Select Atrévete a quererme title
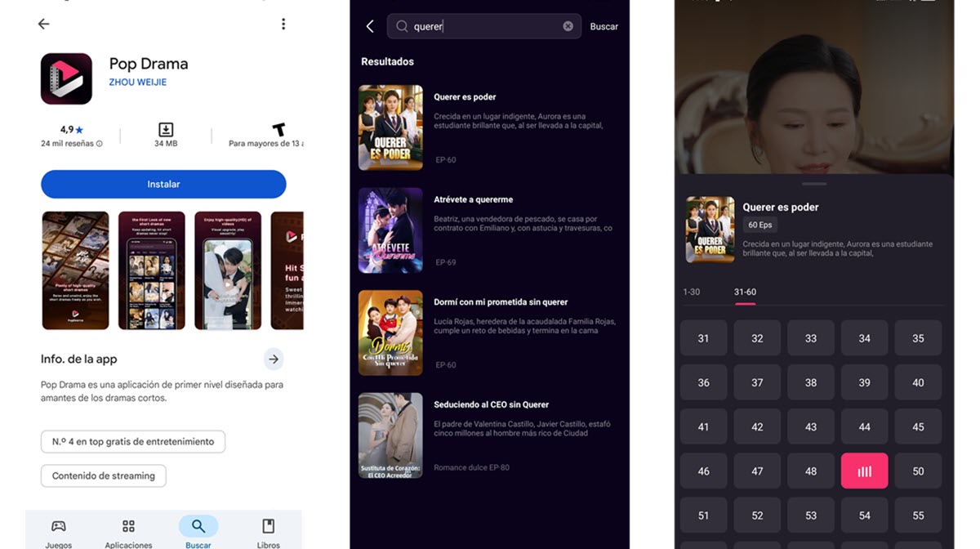The height and width of the screenshot is (549, 980). point(474,199)
